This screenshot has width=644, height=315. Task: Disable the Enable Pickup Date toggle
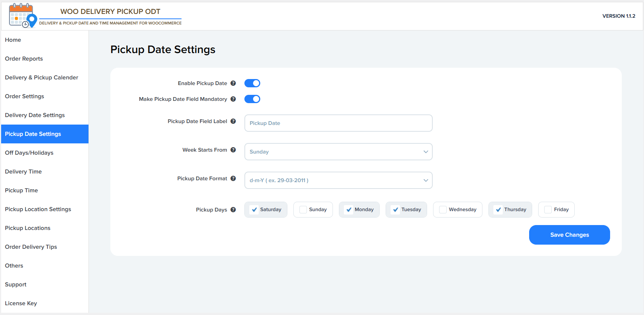(252, 83)
